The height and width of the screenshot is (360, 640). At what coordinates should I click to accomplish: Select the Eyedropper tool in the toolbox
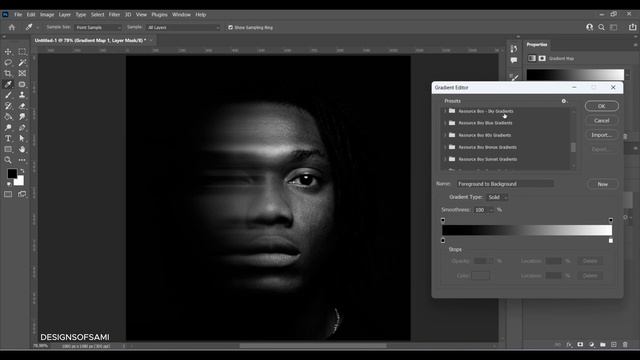pyautogui.click(x=8, y=84)
